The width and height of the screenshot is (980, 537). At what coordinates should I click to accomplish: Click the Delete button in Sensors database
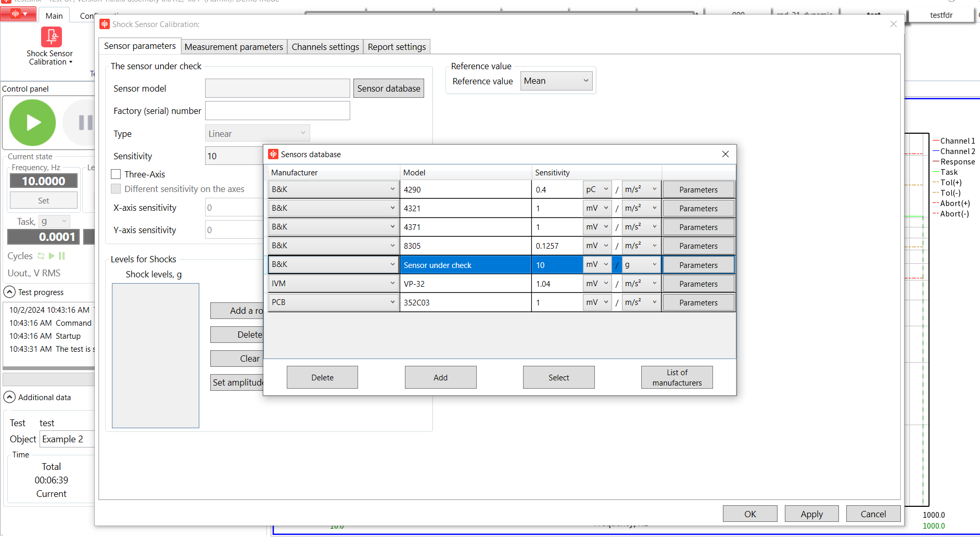[322, 377]
